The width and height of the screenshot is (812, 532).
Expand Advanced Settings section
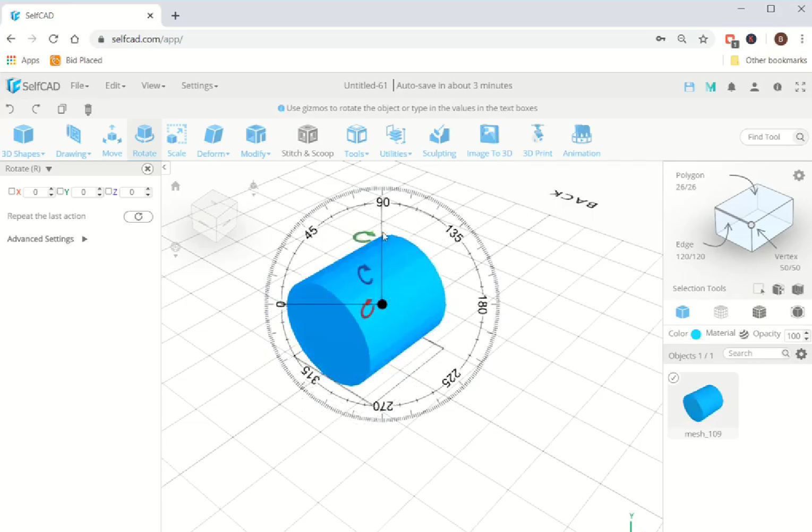(47, 239)
